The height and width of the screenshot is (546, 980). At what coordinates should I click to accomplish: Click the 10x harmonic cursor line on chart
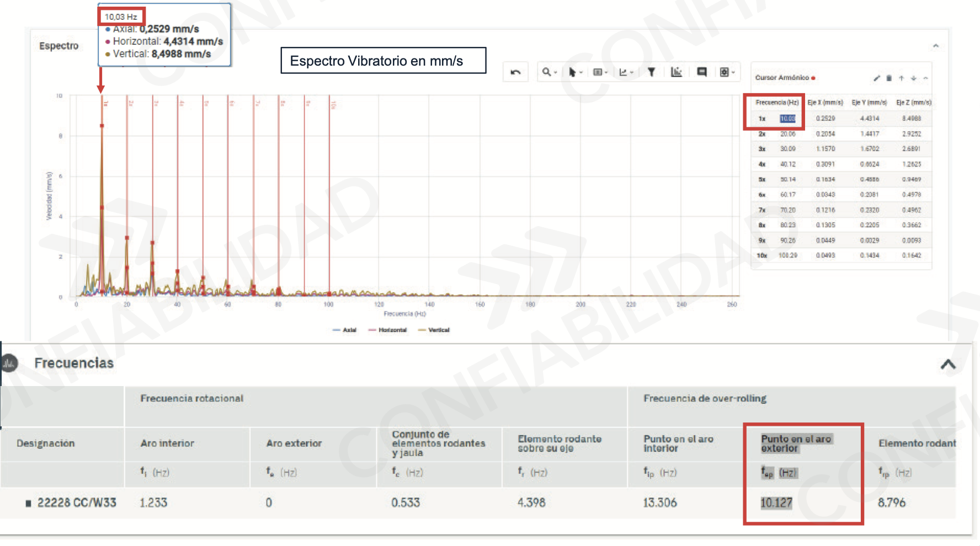click(329, 196)
